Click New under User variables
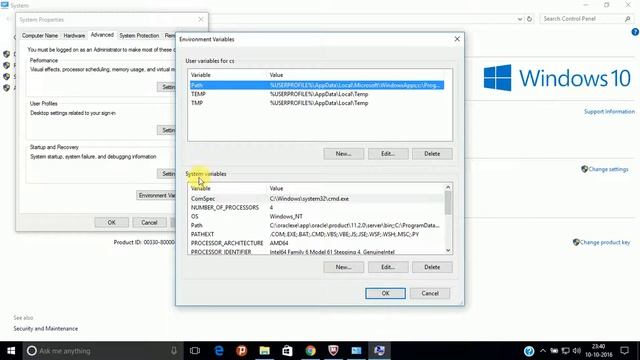This screenshot has height=360, width=640. [x=343, y=154]
